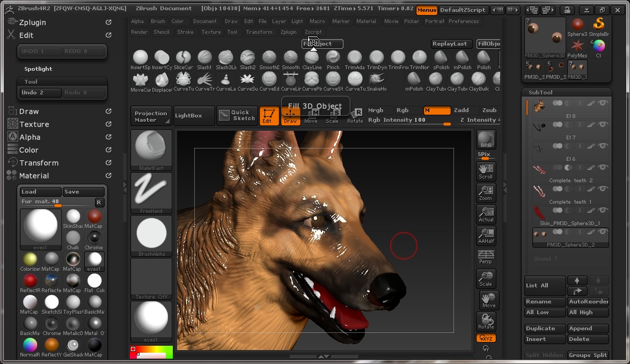Collapse the Material palette in left tray
This screenshot has width=630, height=364.
(x=34, y=176)
